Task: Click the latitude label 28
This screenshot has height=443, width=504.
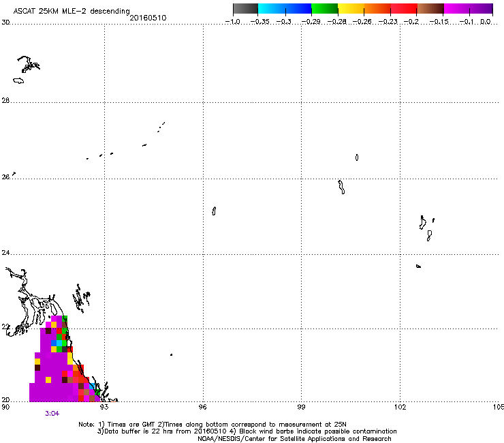Action: click(x=5, y=101)
